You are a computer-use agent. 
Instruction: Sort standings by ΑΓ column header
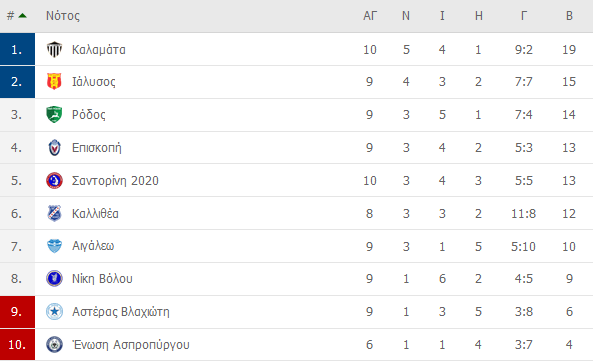click(x=370, y=15)
